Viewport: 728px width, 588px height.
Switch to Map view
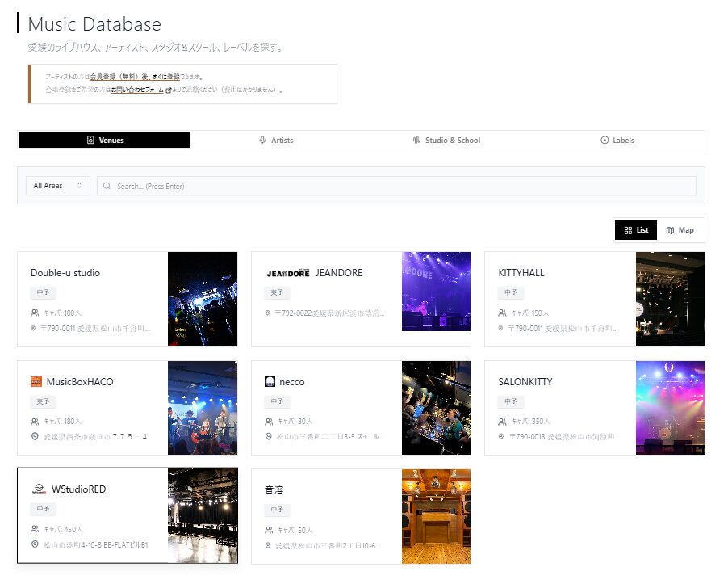point(680,230)
